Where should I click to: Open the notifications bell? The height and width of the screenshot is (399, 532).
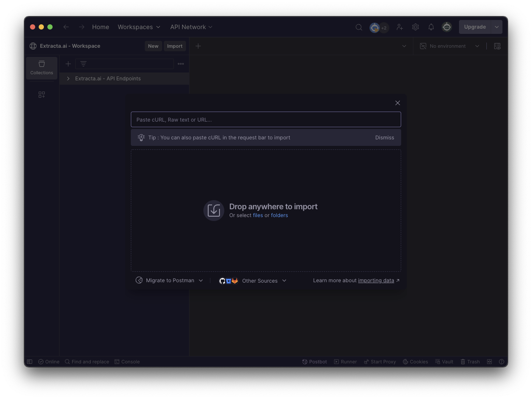[x=431, y=27]
